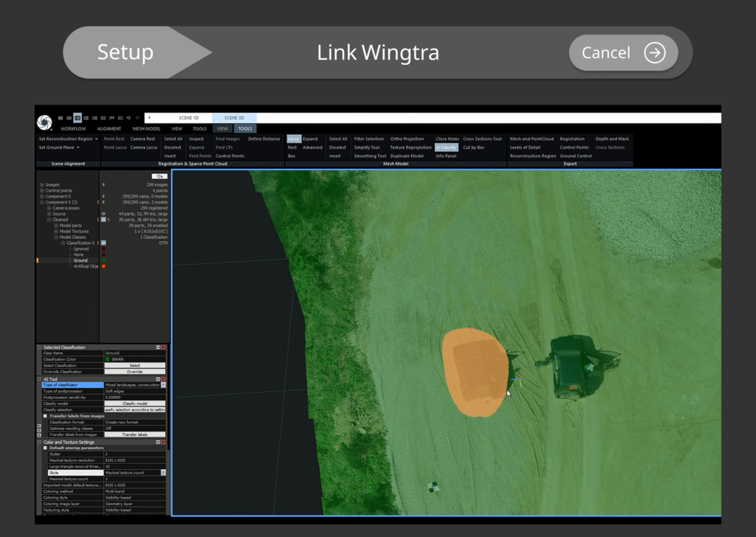Toggle visibility icon on Classification 0 row
The image size is (756, 537).
(103, 243)
